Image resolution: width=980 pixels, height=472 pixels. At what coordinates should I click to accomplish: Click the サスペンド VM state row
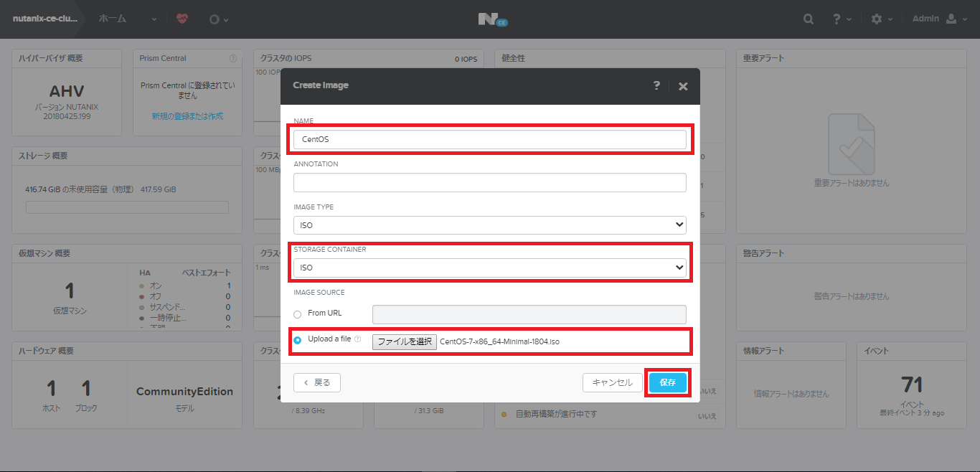pos(185,307)
